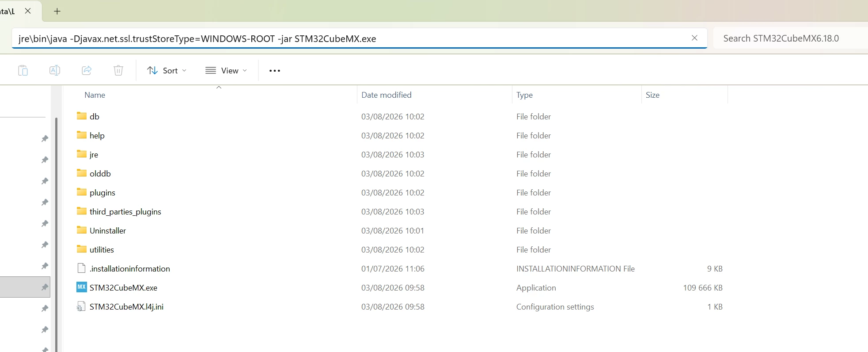
Task: Select the STM32CubeMX.exe file name
Action: point(123,288)
